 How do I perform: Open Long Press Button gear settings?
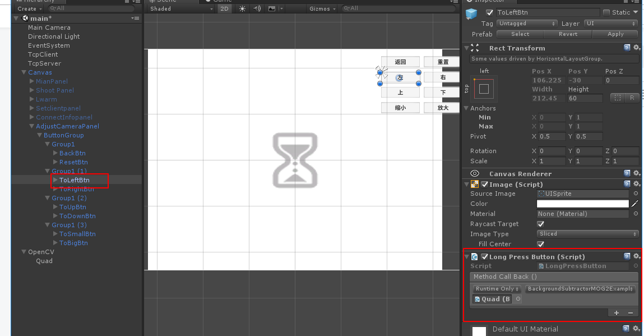(x=637, y=256)
